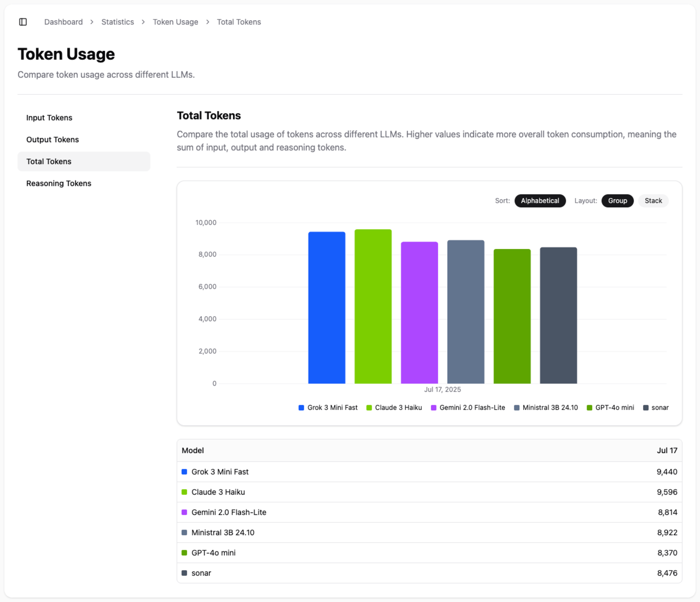This screenshot has width=700, height=602.
Task: Click sonar legend swatch
Action: click(x=646, y=408)
